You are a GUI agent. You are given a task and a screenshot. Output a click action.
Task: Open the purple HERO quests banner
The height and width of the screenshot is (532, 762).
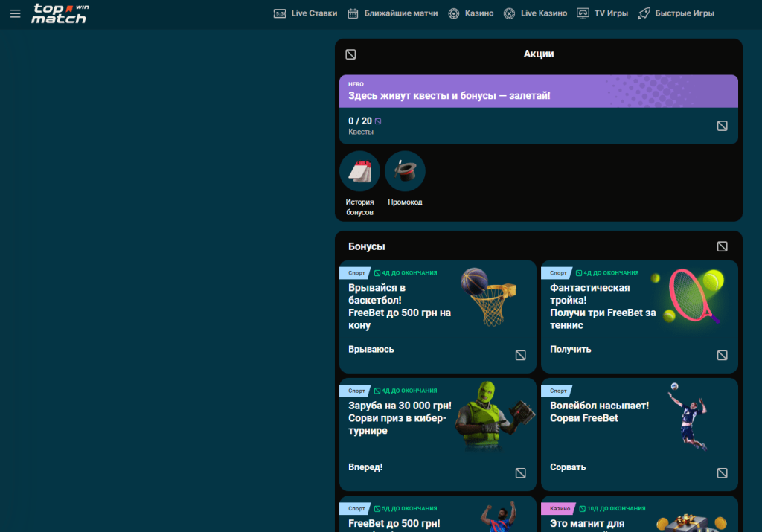(538, 92)
